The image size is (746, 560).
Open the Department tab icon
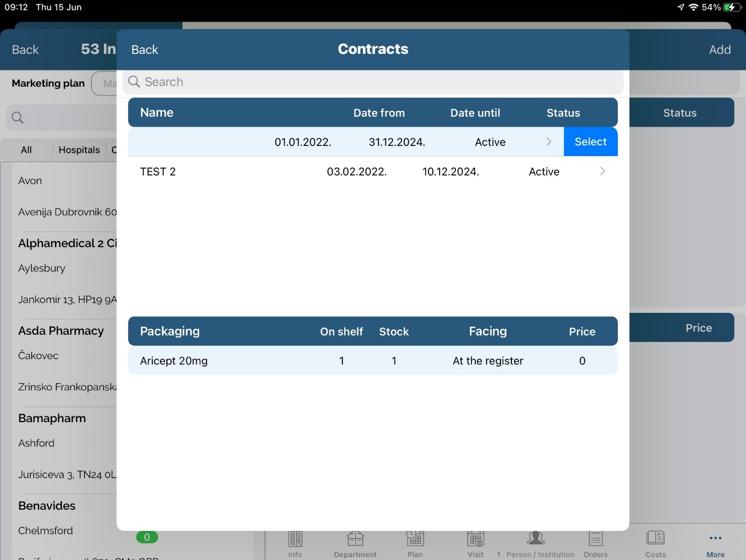pyautogui.click(x=355, y=540)
